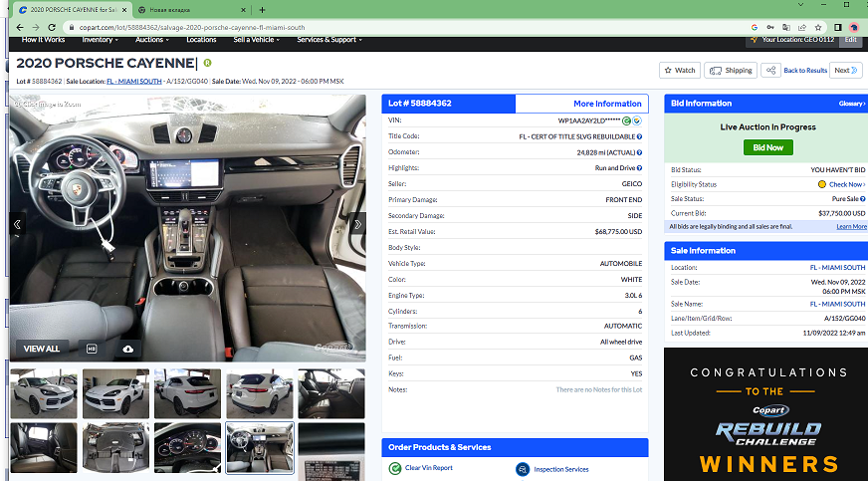Screen dimensions: 868x481
Task: Select rear view white Cayenne thumbnail
Action: 260,393
